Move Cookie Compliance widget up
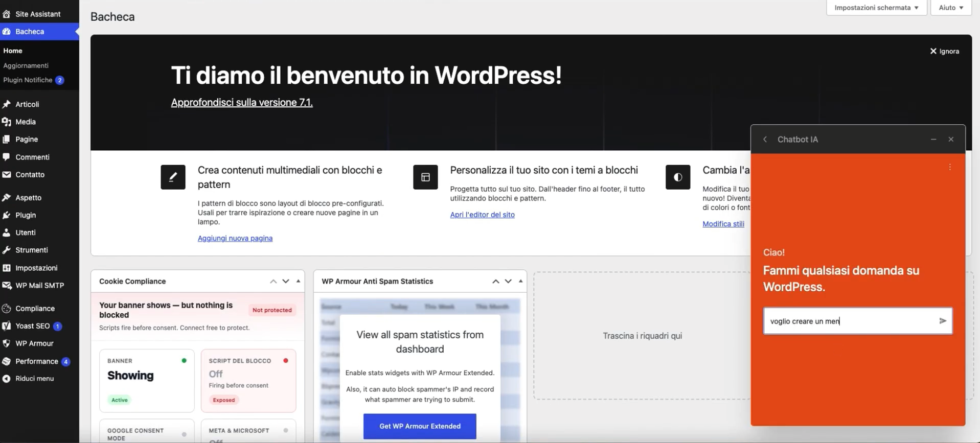Screen dimensions: 980x443 point(274,282)
